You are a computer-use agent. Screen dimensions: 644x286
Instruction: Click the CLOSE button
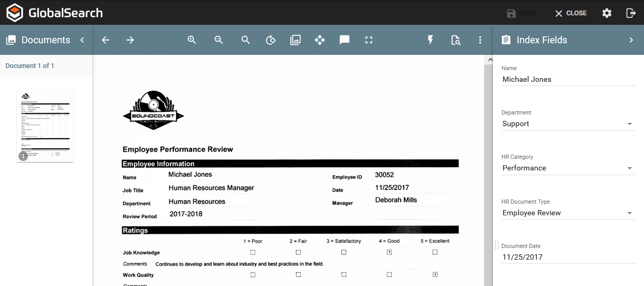coord(571,13)
